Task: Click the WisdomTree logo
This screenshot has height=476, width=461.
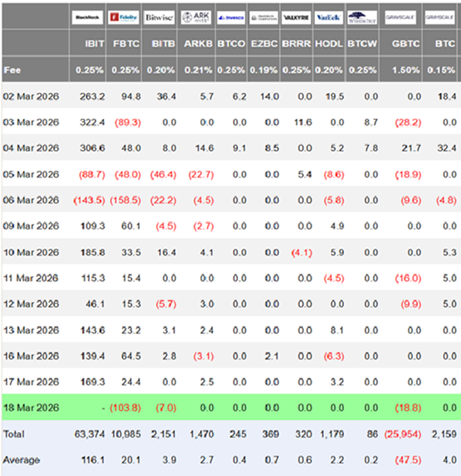Action: [362, 17]
